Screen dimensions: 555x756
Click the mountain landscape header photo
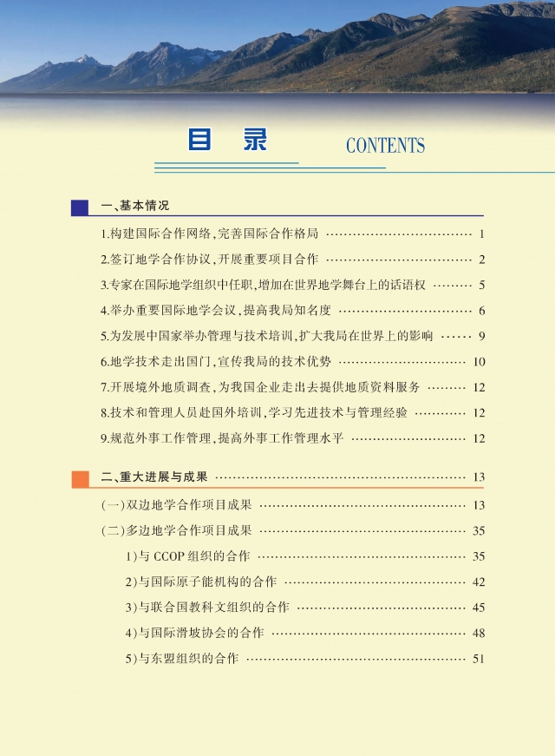tap(277, 48)
